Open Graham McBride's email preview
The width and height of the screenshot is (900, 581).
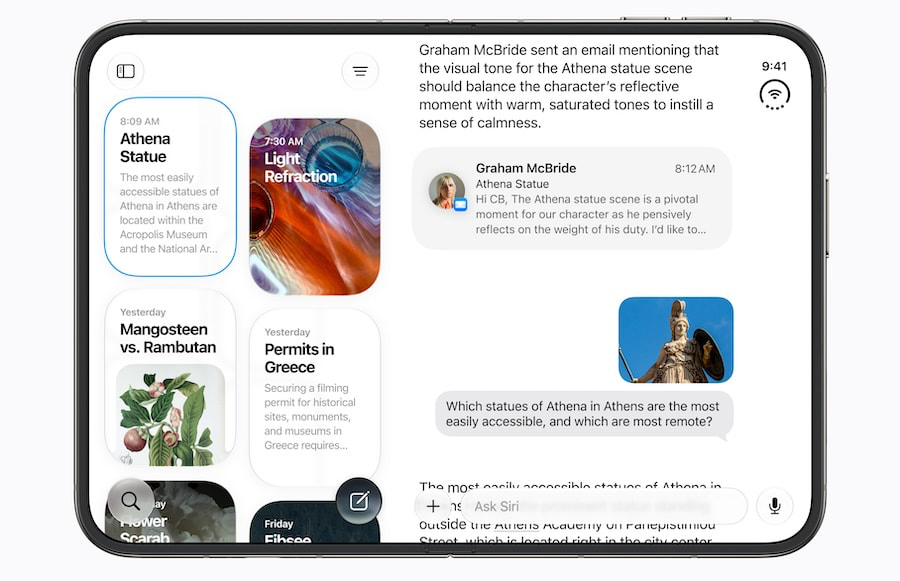572,199
